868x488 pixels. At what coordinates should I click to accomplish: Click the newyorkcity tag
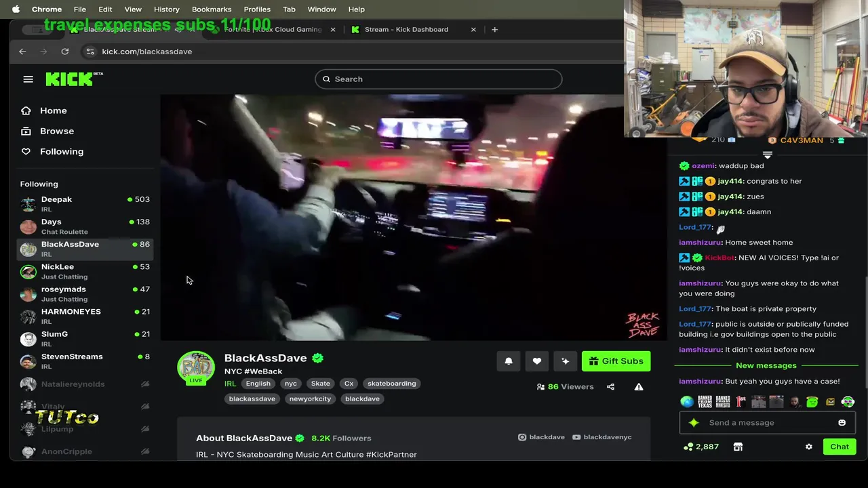point(310,399)
